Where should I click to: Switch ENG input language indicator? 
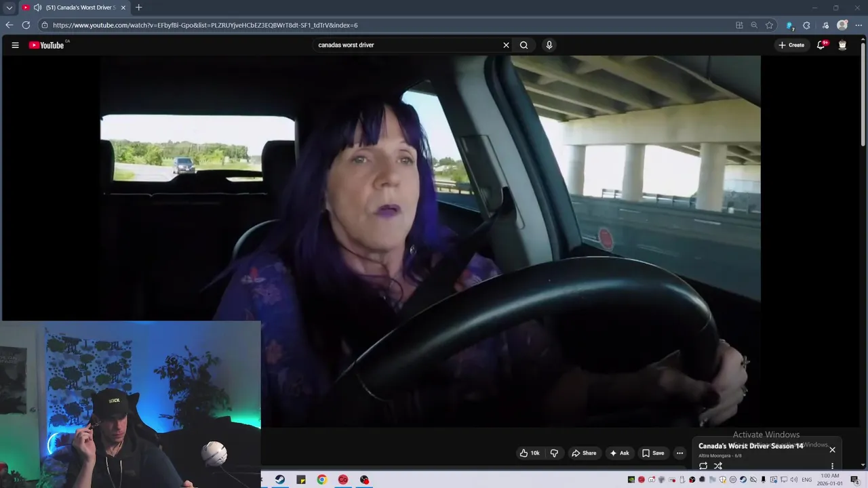click(807, 480)
